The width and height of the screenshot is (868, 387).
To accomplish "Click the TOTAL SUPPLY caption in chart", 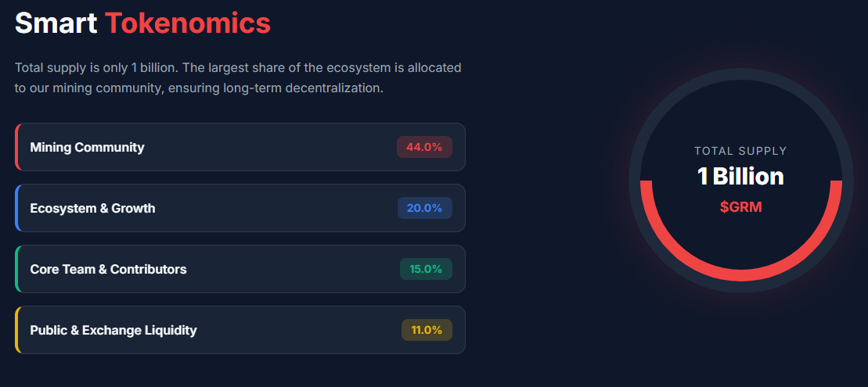I will (740, 151).
